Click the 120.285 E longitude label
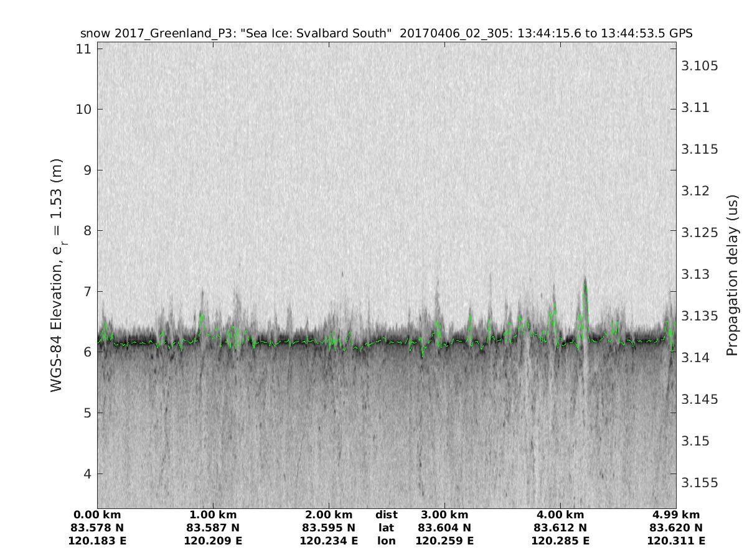This screenshot has width=747, height=560. (x=560, y=541)
